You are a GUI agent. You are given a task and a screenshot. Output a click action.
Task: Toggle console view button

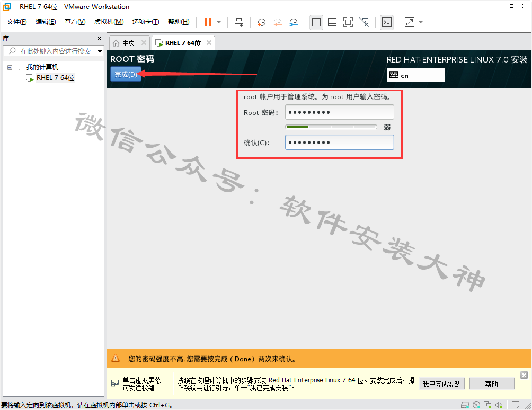387,22
